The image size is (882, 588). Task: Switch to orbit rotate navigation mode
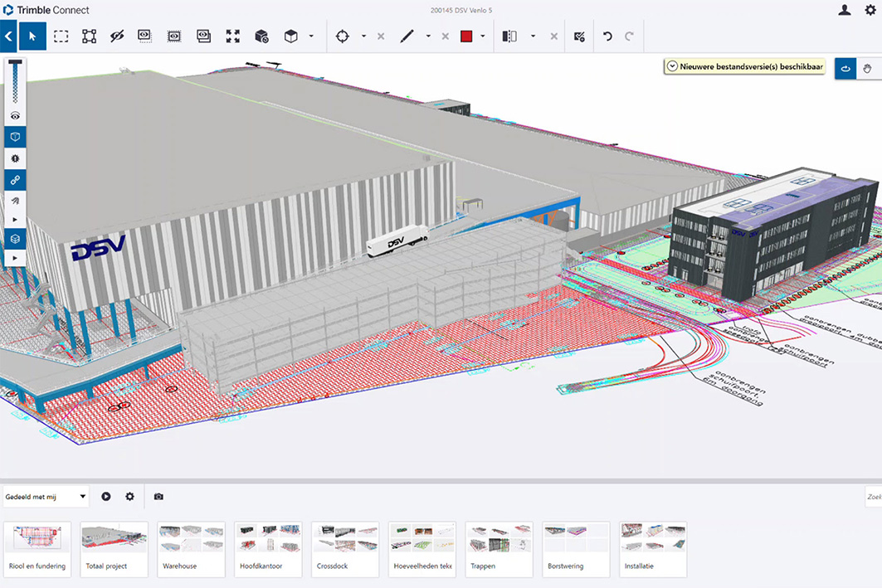pos(845,69)
